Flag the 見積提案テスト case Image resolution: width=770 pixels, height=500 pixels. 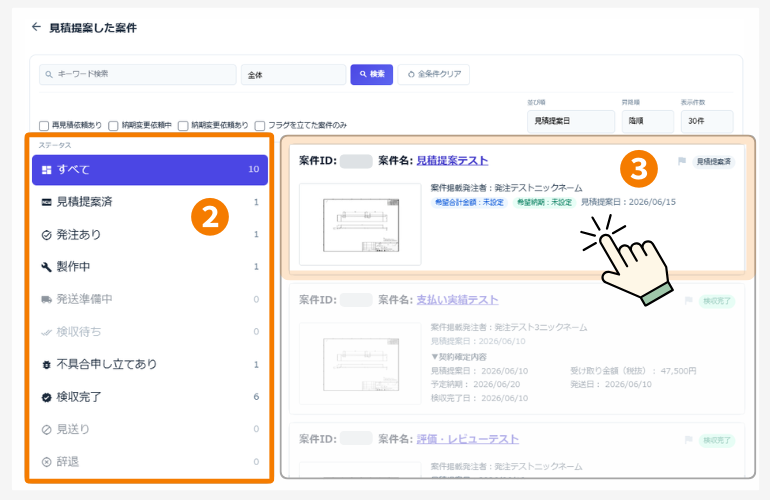coord(682,161)
